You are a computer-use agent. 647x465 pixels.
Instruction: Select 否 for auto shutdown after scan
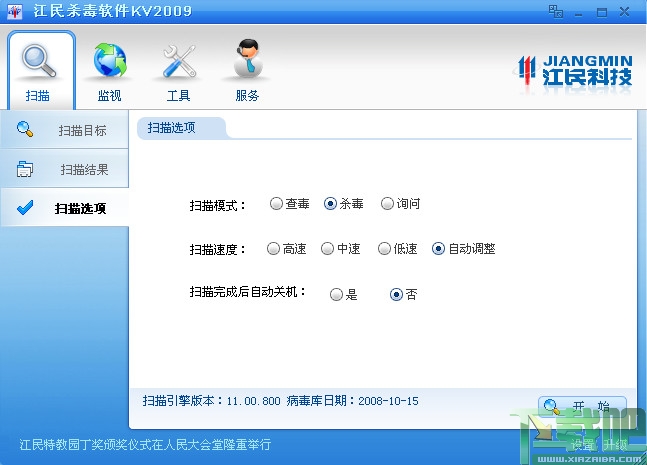(404, 294)
